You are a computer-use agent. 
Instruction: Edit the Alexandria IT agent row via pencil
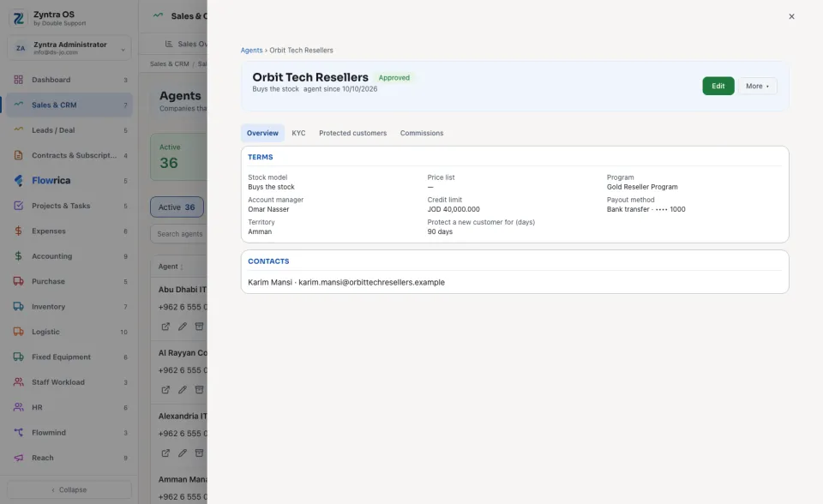182,453
